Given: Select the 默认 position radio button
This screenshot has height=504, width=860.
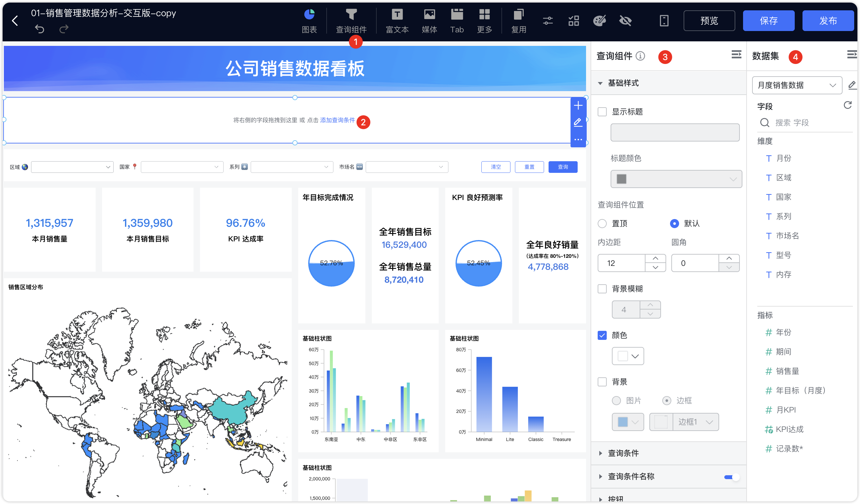Looking at the screenshot, I should point(674,224).
